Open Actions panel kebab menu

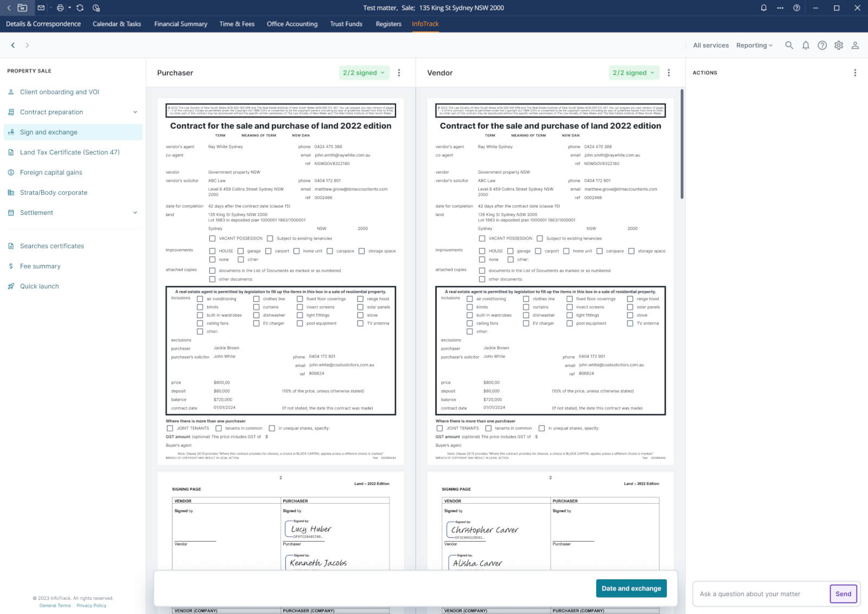855,73
